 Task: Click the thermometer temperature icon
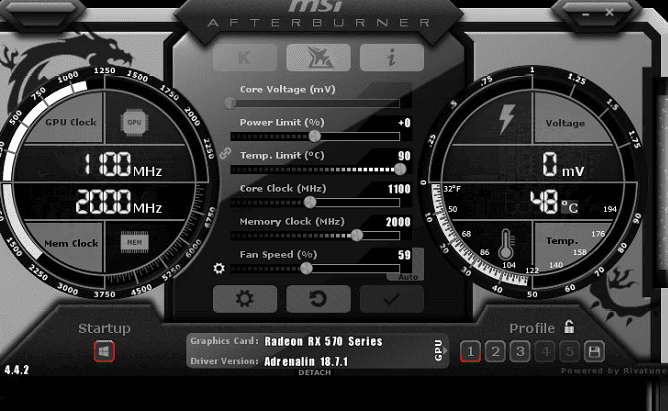(x=506, y=244)
